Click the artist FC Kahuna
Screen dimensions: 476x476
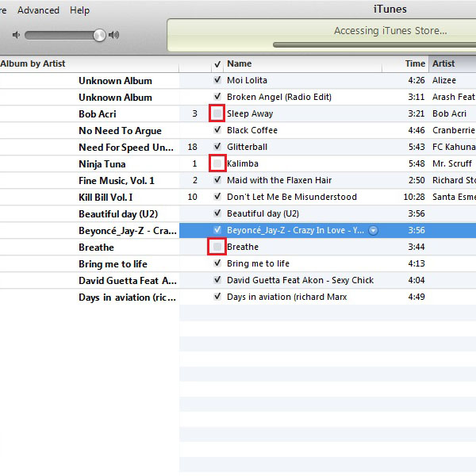point(454,147)
